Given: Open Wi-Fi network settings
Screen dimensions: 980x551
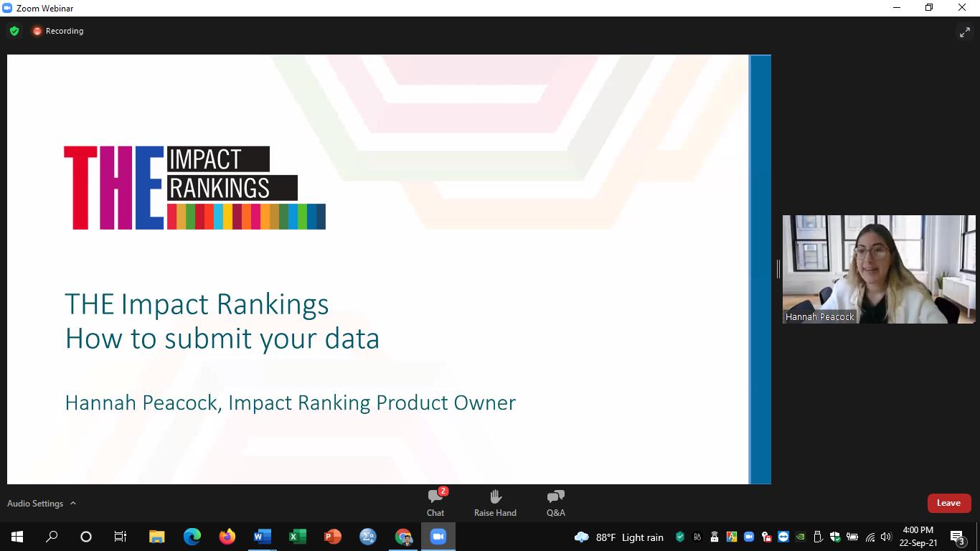Looking at the screenshot, I should [x=870, y=537].
